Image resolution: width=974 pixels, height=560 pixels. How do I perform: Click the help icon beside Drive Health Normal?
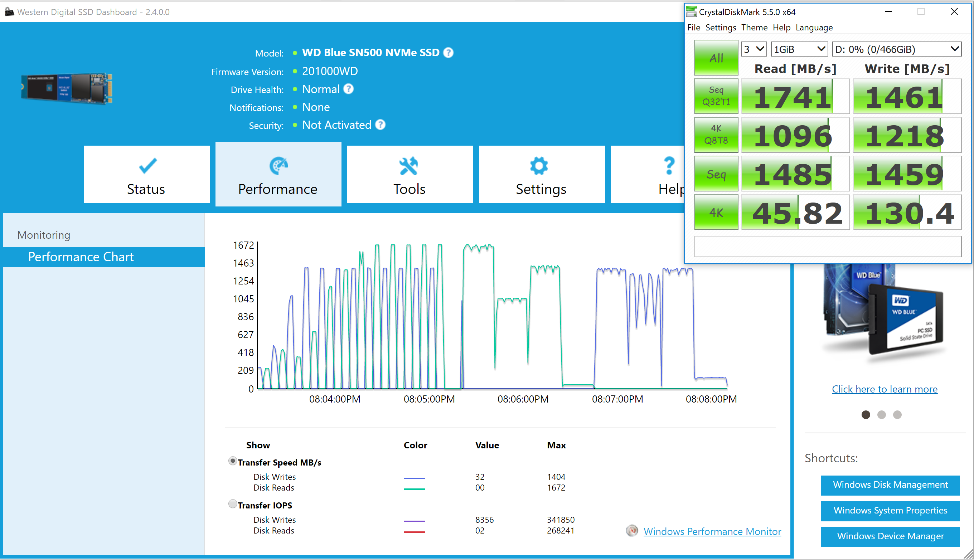click(349, 89)
